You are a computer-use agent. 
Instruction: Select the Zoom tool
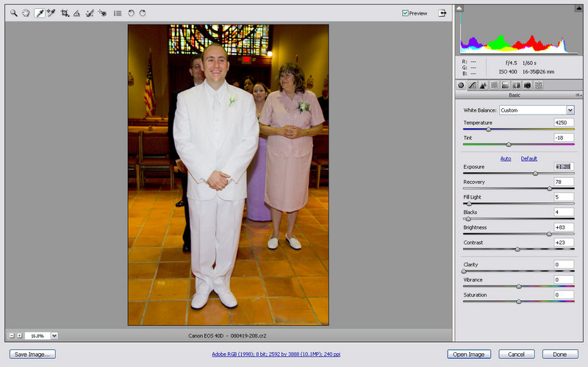tap(13, 13)
